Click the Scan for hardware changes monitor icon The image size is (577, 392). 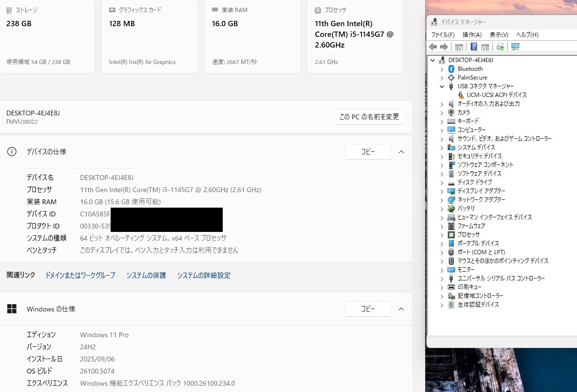pyautogui.click(x=515, y=47)
